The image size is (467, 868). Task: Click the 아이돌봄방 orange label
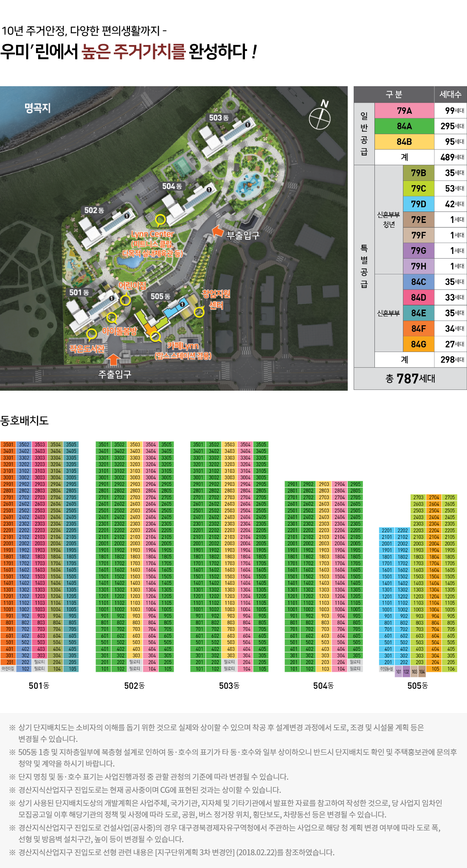coord(119,331)
